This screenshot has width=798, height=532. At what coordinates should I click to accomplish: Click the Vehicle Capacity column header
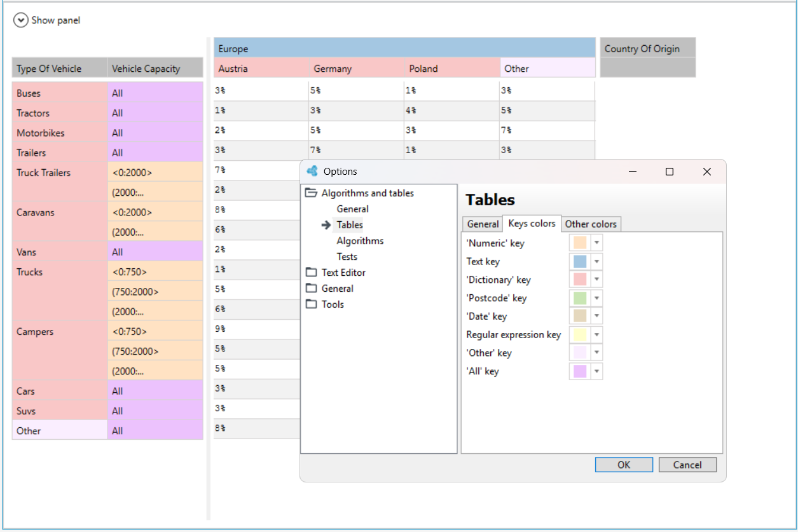[155, 68]
